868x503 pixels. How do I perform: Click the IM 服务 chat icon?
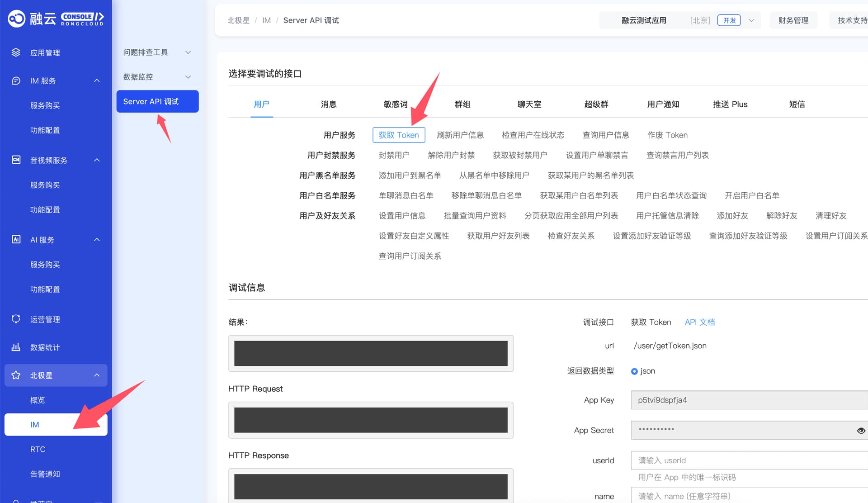[16, 81]
